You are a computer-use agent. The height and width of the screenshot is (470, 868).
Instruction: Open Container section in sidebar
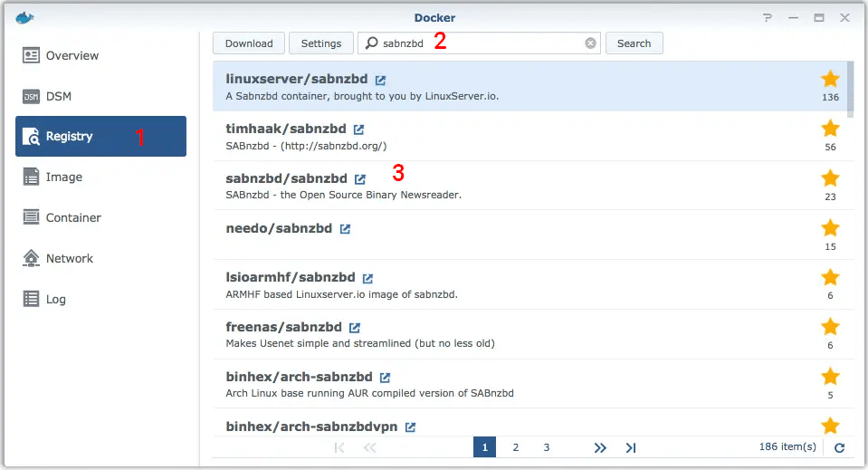(100, 217)
